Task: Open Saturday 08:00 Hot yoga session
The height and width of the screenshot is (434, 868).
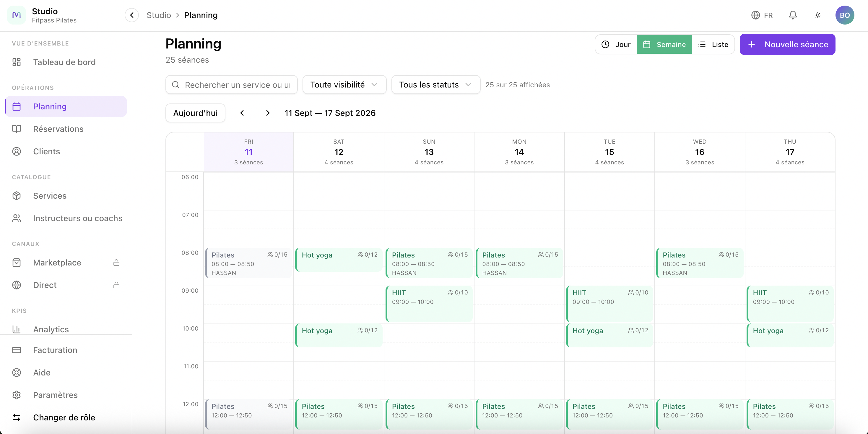Action: [x=339, y=260]
